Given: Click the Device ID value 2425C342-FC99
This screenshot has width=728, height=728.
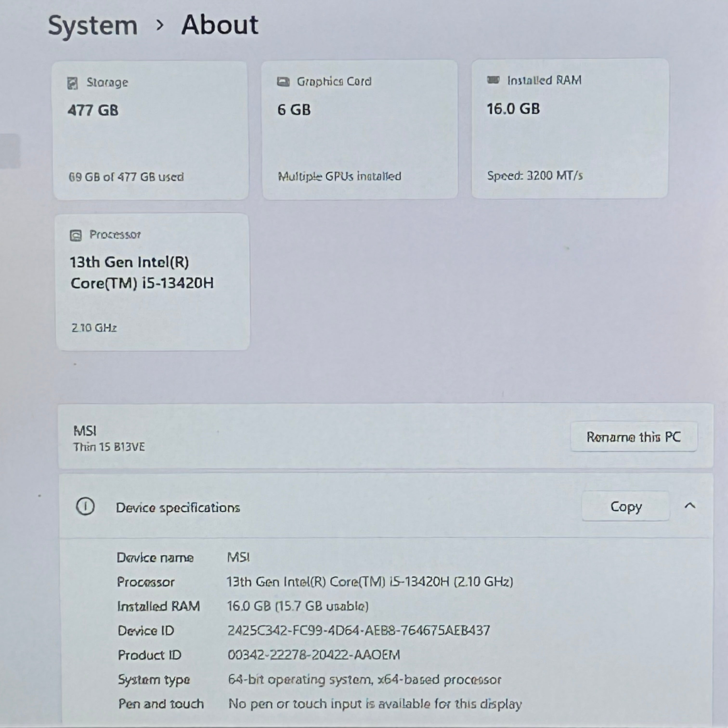Looking at the screenshot, I should 359,630.
